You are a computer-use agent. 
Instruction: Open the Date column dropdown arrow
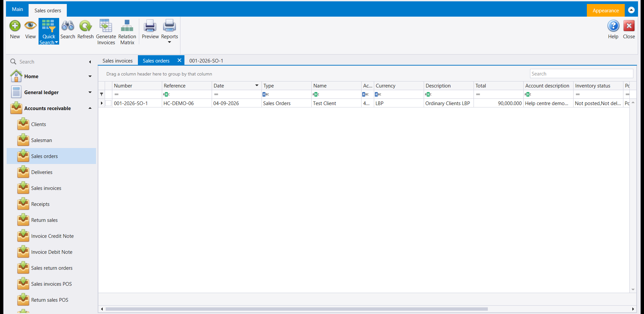[x=257, y=86]
